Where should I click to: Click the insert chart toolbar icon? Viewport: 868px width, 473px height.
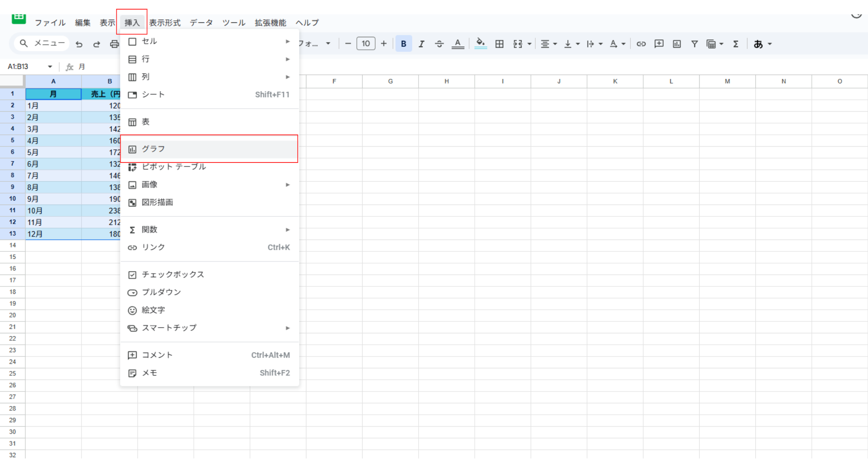click(677, 44)
